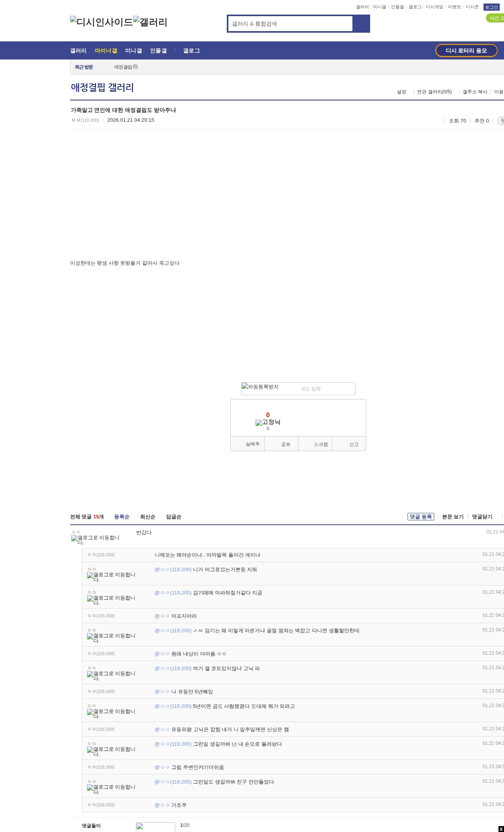Image resolution: width=504 pixels, height=832 pixels.
Task: Click the comment 유동의왕 고닉은 잡힘
Action: [x=230, y=730]
